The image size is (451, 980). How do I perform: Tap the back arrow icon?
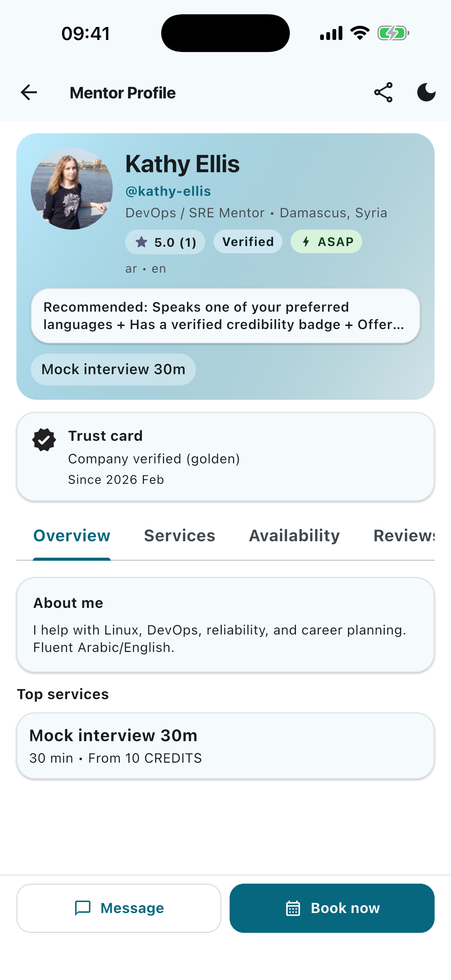pos(29,93)
